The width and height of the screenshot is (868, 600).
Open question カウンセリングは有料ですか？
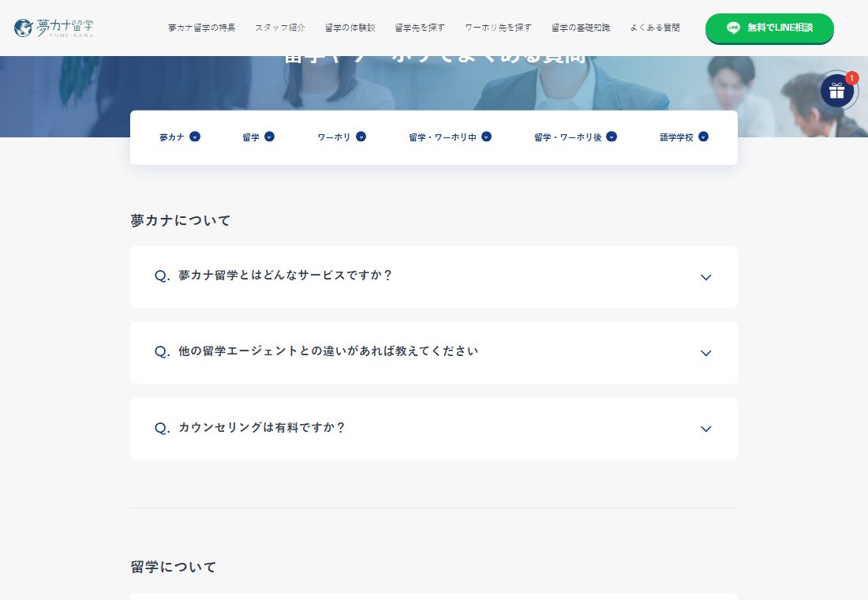[x=433, y=429]
